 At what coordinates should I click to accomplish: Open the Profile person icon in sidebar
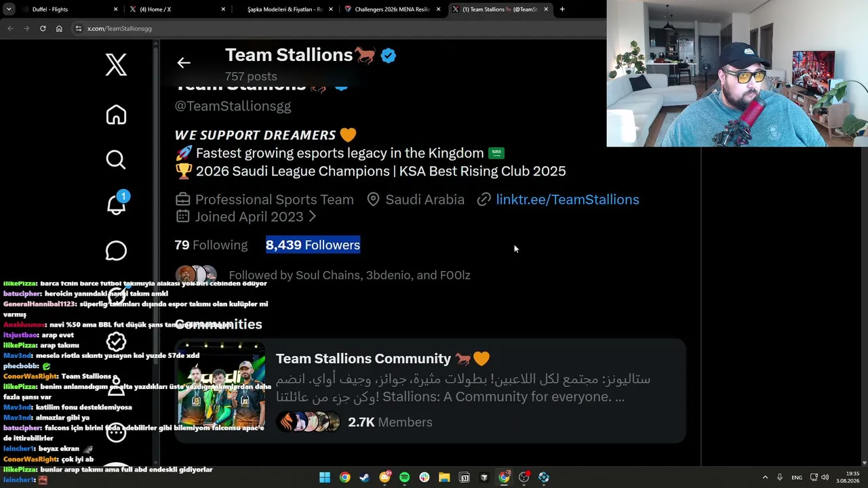[116, 386]
